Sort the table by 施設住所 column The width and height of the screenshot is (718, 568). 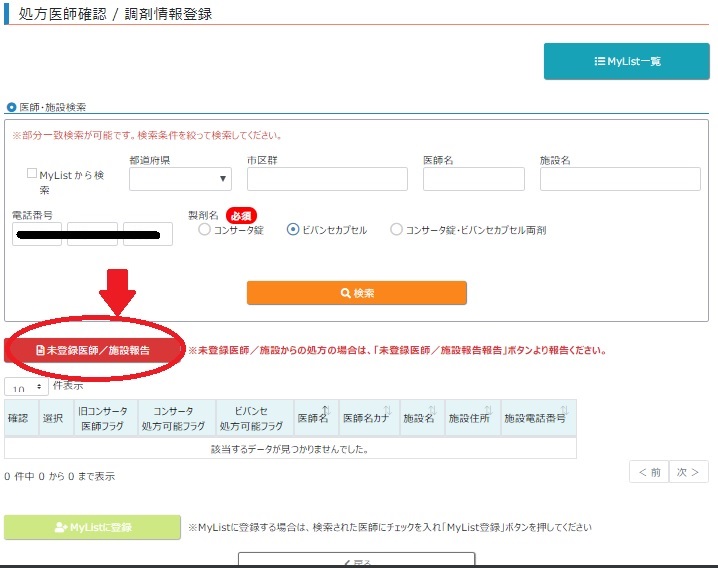pos(469,418)
